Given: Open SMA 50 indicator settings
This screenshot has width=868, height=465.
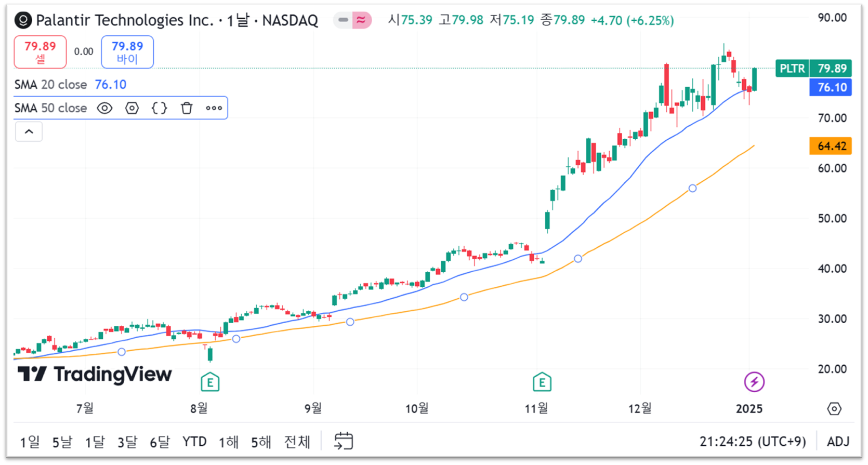Looking at the screenshot, I should coord(132,108).
